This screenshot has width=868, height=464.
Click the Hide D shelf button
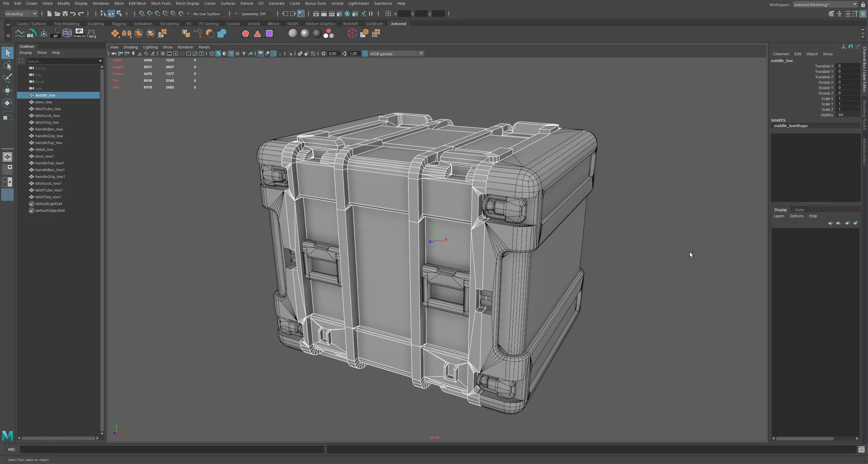pos(79,33)
